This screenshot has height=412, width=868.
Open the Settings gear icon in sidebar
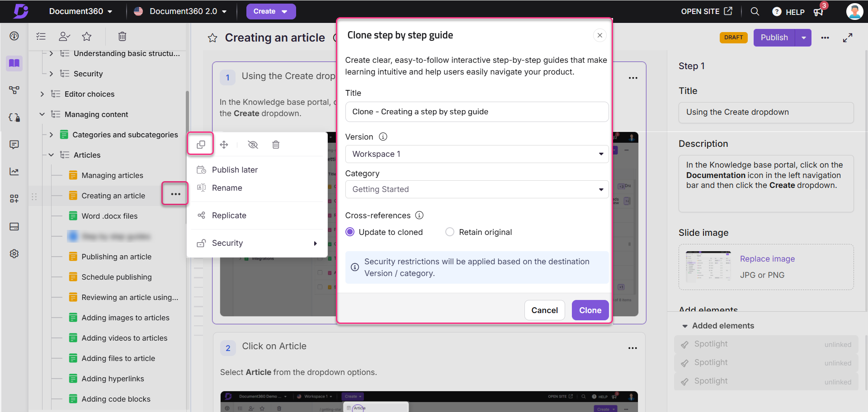tap(14, 253)
